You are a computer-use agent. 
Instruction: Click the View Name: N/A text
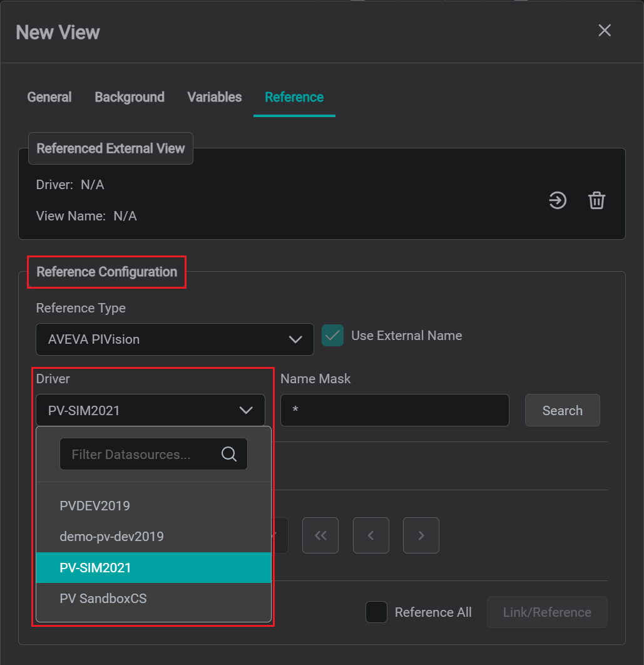pyautogui.click(x=86, y=216)
